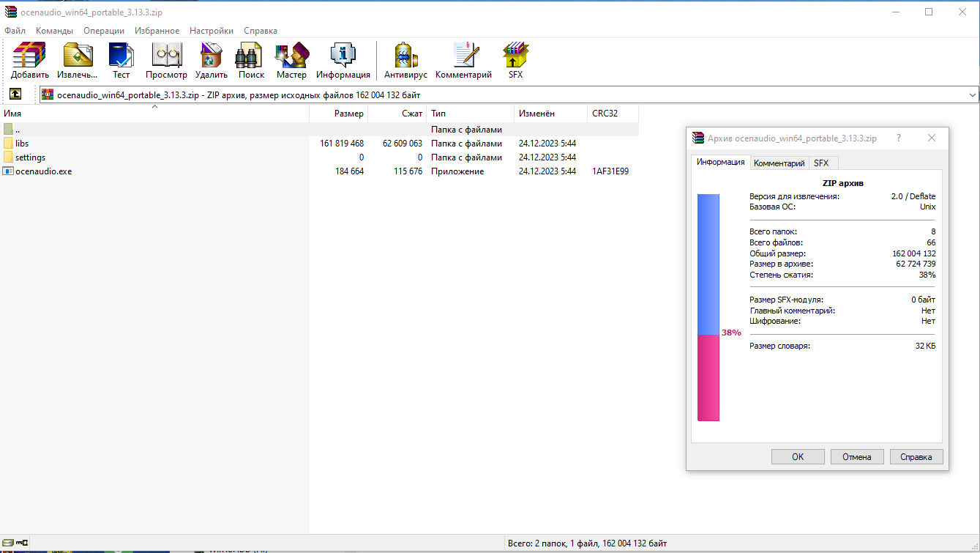The width and height of the screenshot is (980, 553).
Task: Select the settings folder icon
Action: [x=8, y=157]
